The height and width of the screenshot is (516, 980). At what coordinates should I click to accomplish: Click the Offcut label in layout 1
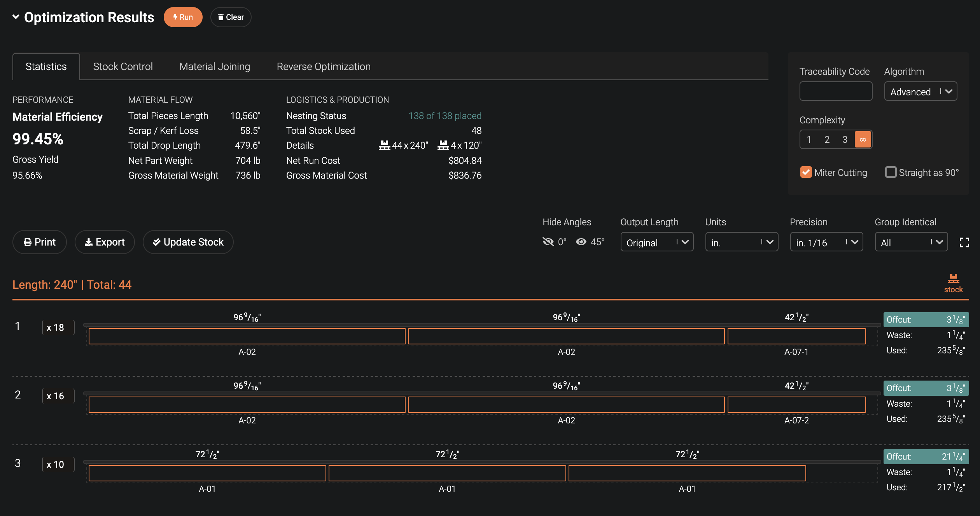coord(926,319)
